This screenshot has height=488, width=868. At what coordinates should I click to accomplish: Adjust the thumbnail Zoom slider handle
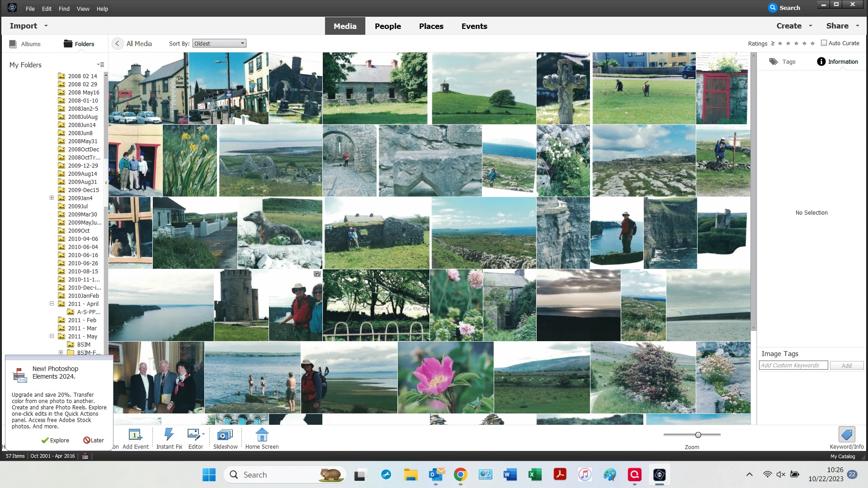(698, 435)
